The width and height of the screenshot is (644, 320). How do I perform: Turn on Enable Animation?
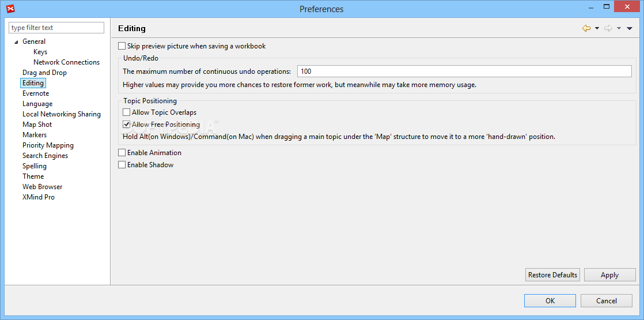coord(122,153)
